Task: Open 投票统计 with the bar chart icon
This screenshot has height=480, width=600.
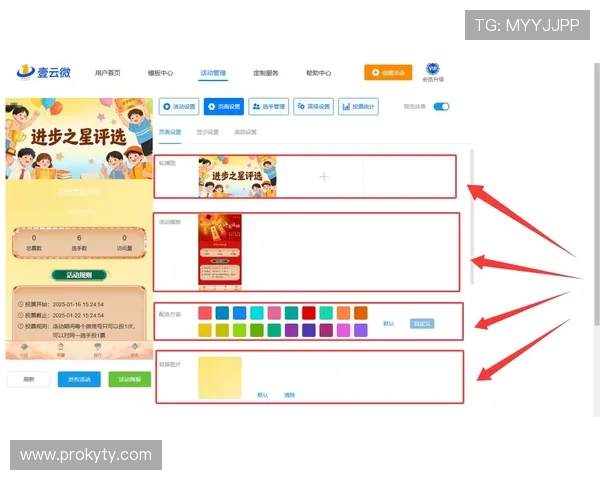Action: tap(359, 106)
